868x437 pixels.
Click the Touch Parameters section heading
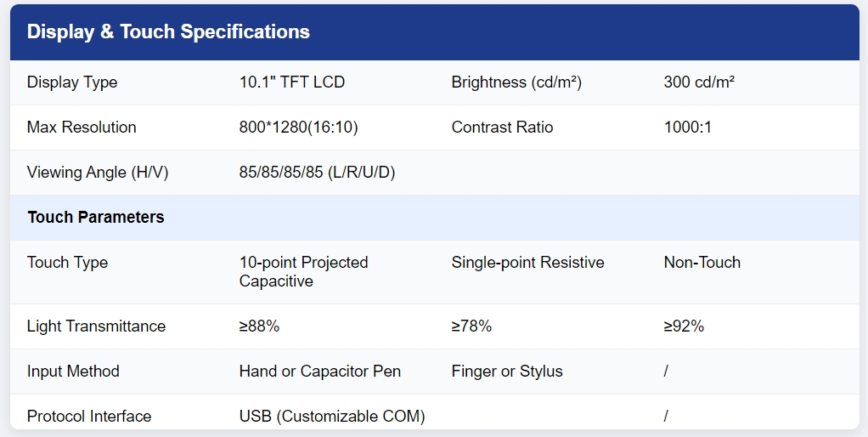(96, 217)
